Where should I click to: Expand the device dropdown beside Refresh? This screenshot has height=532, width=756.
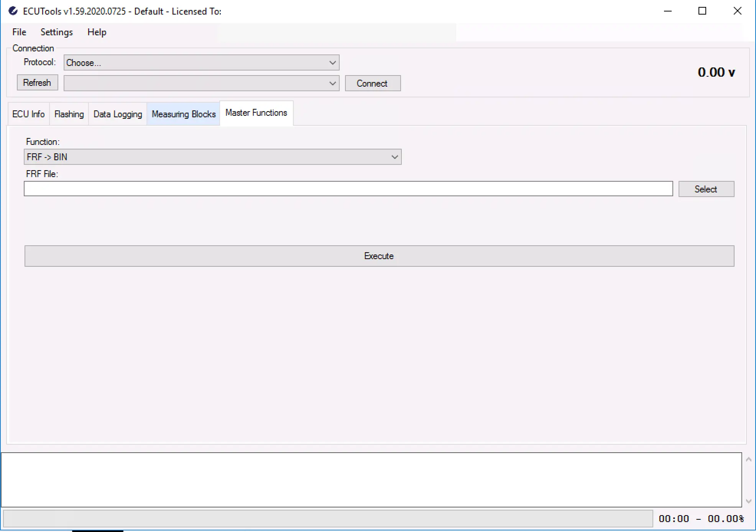[x=201, y=83]
